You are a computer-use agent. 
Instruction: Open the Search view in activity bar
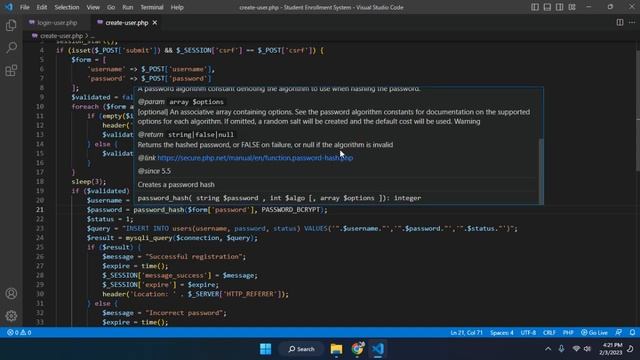point(11,48)
